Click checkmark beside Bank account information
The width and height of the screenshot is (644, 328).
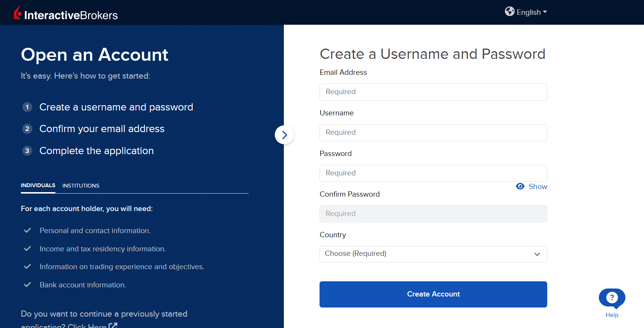point(27,285)
